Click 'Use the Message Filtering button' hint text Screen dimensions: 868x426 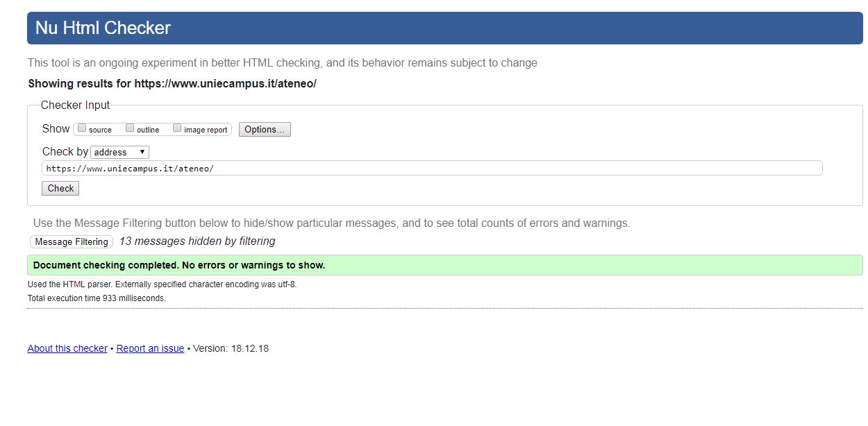[332, 223]
